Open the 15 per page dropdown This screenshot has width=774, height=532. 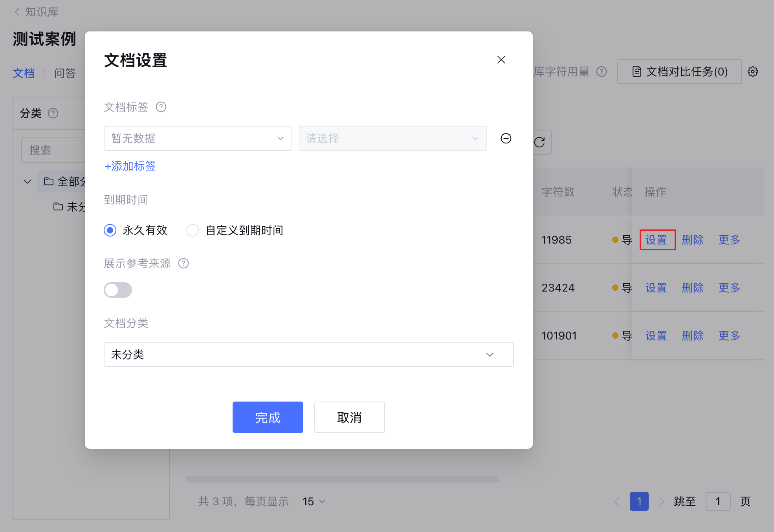[314, 501]
